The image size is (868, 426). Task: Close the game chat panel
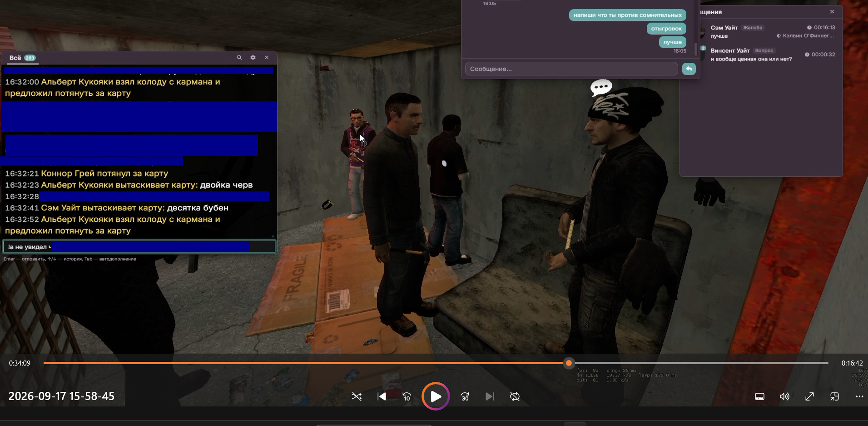[x=267, y=57]
